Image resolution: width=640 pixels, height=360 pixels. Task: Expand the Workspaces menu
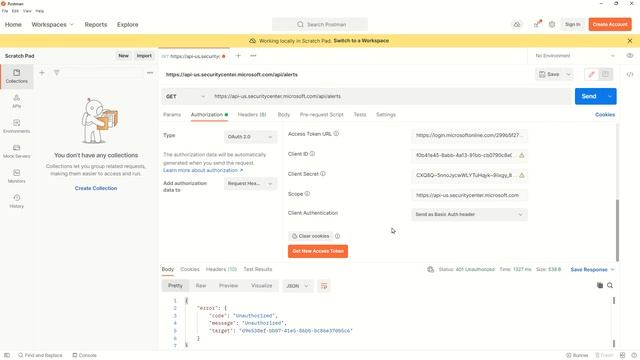coord(53,24)
